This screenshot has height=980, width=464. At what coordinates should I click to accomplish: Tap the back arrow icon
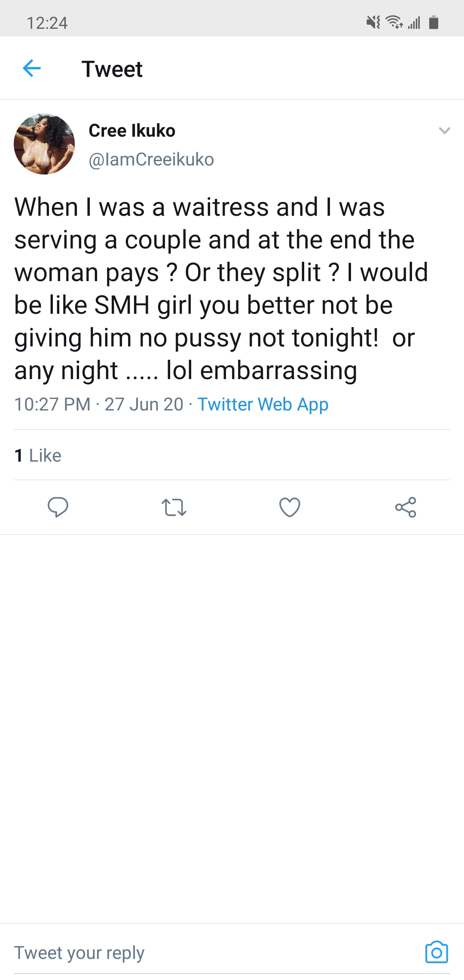[31, 68]
